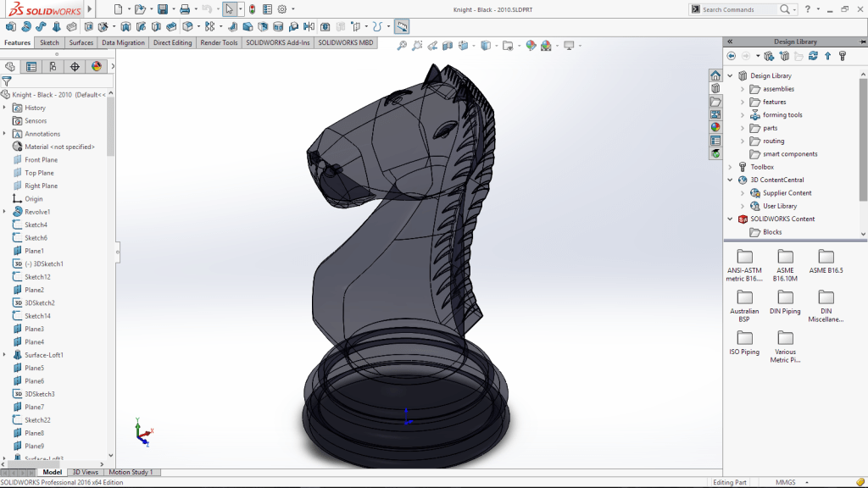Click the Refresh icon in Design Library
The height and width of the screenshot is (488, 868).
click(813, 56)
